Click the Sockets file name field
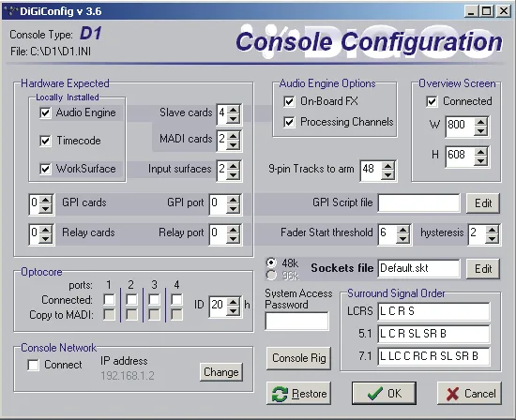Image resolution: width=516 pixels, height=420 pixels. [x=419, y=269]
